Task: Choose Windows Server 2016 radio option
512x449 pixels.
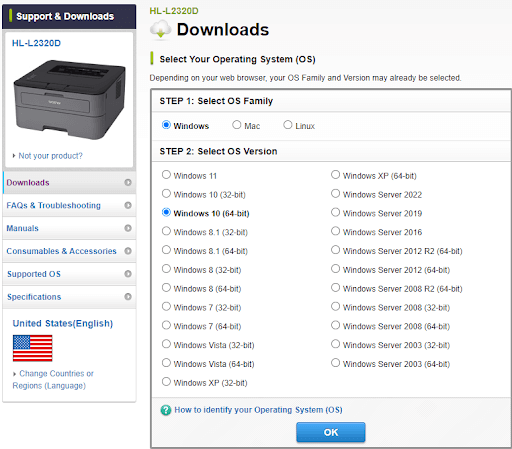Action: click(x=335, y=231)
